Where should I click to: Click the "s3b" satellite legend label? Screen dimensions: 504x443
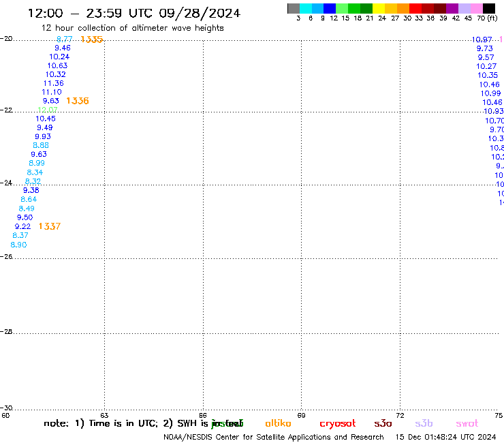click(424, 423)
